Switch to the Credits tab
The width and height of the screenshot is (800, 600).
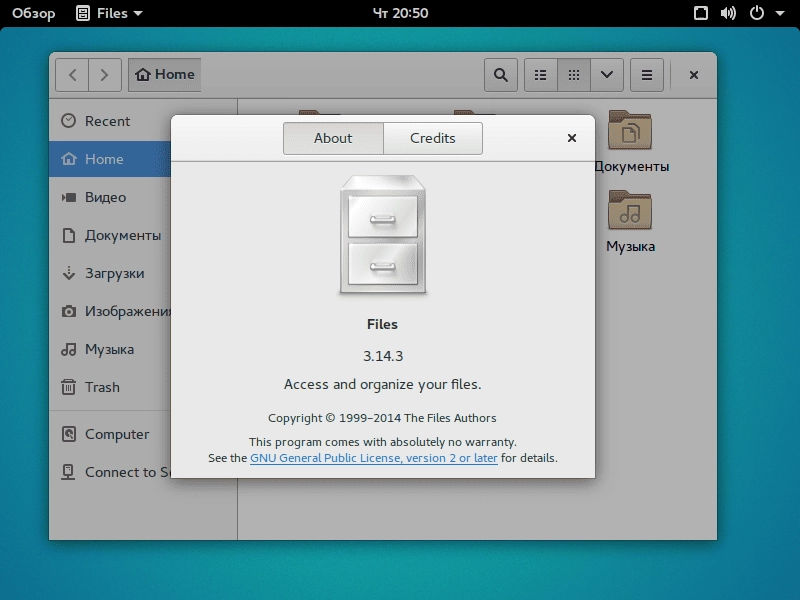pyautogui.click(x=433, y=138)
